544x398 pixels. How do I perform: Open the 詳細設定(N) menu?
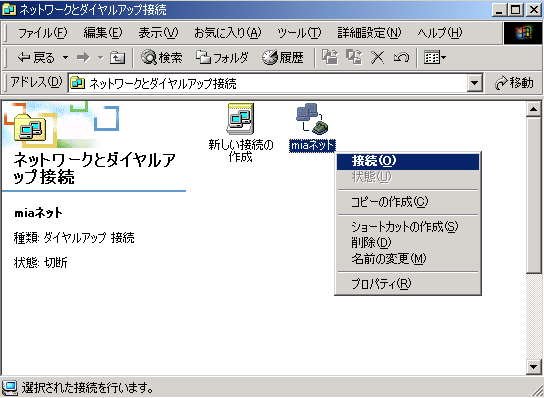tap(369, 33)
